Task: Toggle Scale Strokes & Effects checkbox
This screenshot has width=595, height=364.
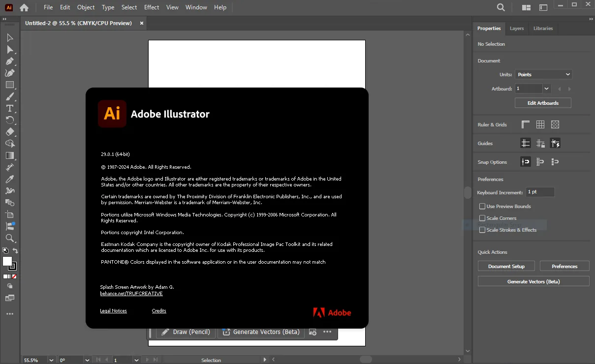Action: [x=482, y=230]
